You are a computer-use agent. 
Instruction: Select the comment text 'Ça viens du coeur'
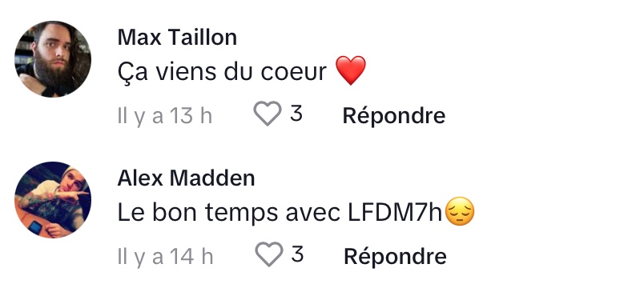point(222,71)
